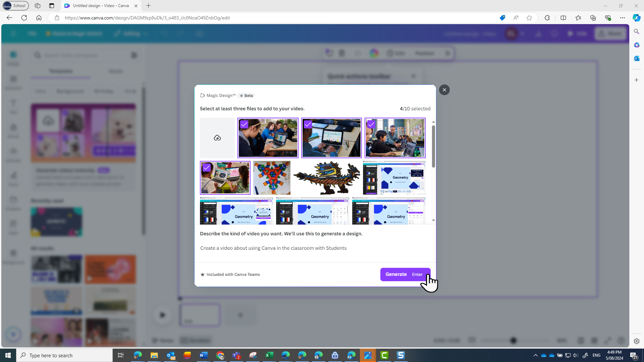Click the Beta crown badge
Screen dimensions: 644x362
pyautogui.click(x=246, y=96)
